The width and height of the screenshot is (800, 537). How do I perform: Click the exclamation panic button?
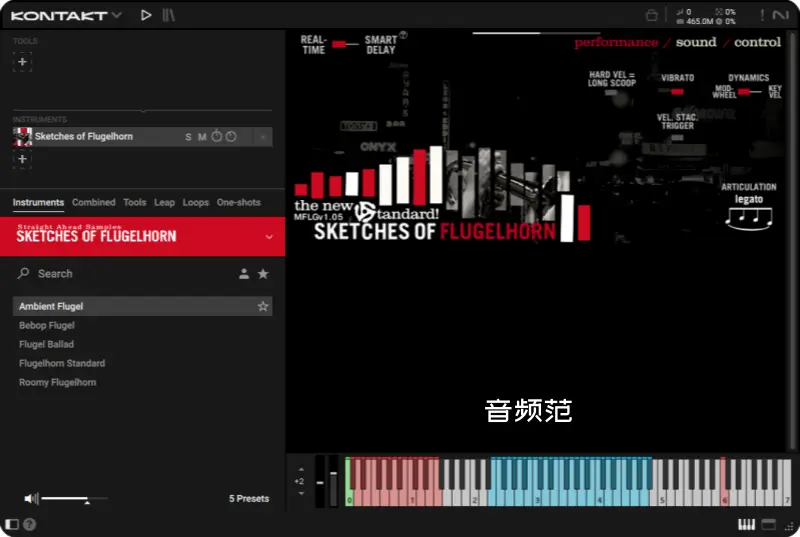(x=762, y=15)
